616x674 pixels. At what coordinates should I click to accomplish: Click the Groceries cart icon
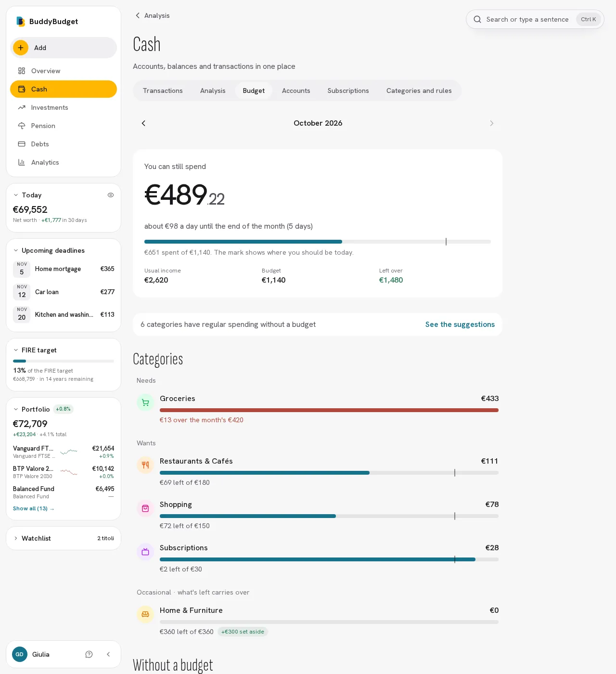point(145,402)
